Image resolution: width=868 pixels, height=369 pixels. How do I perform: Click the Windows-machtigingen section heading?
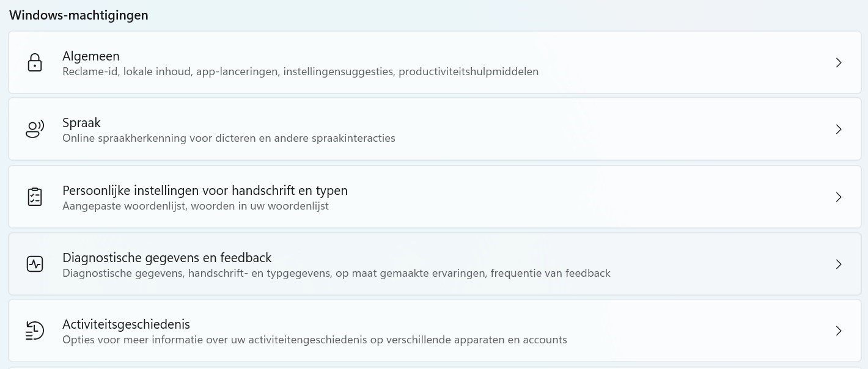tap(78, 15)
